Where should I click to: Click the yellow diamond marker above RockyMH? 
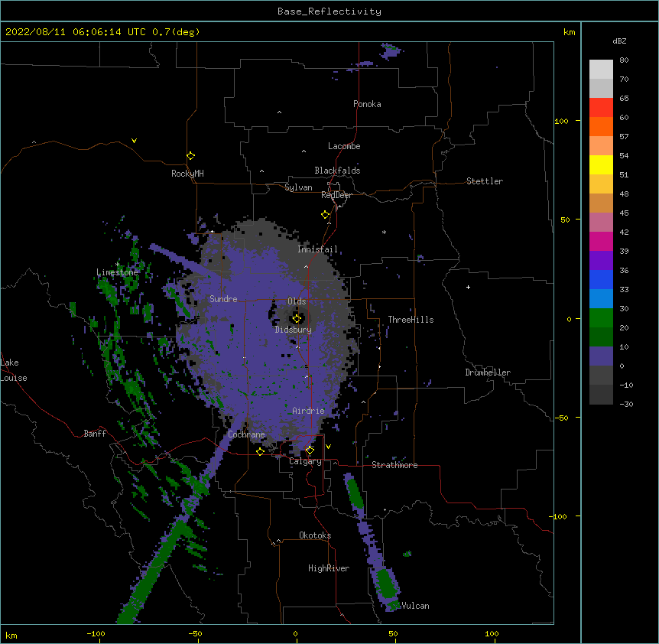[x=190, y=155]
